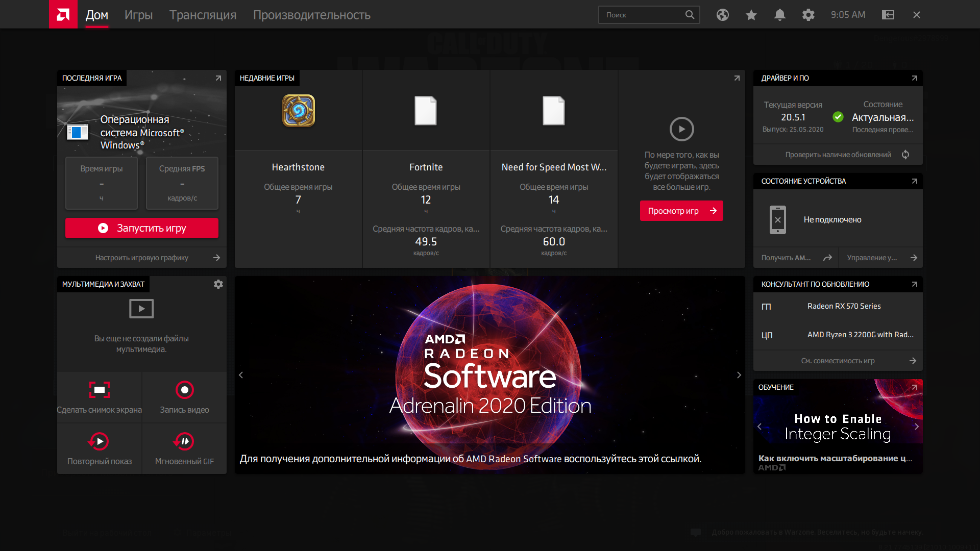The height and width of the screenshot is (551, 980).
Task: Click the Получить AMD link
Action: (796, 258)
